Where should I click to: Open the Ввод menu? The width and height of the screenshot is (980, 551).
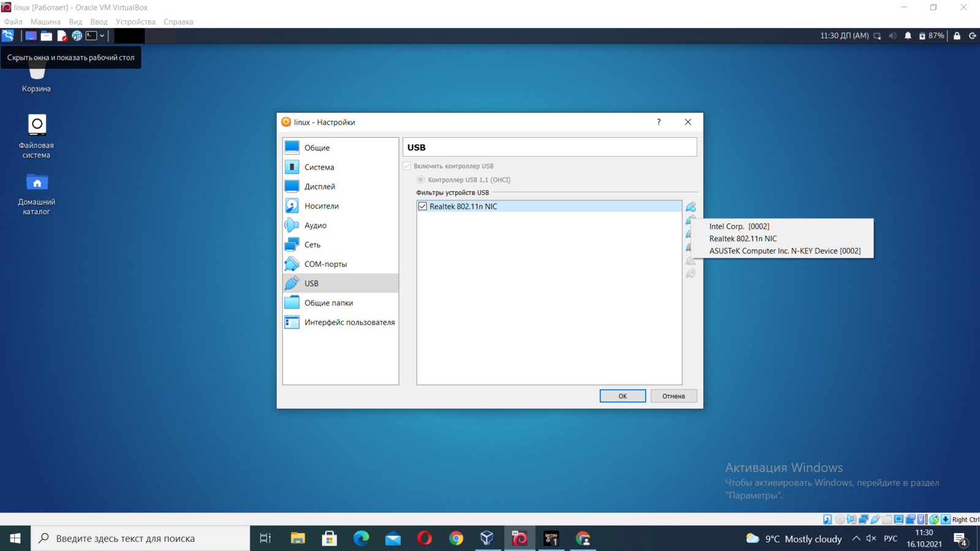tap(99, 21)
